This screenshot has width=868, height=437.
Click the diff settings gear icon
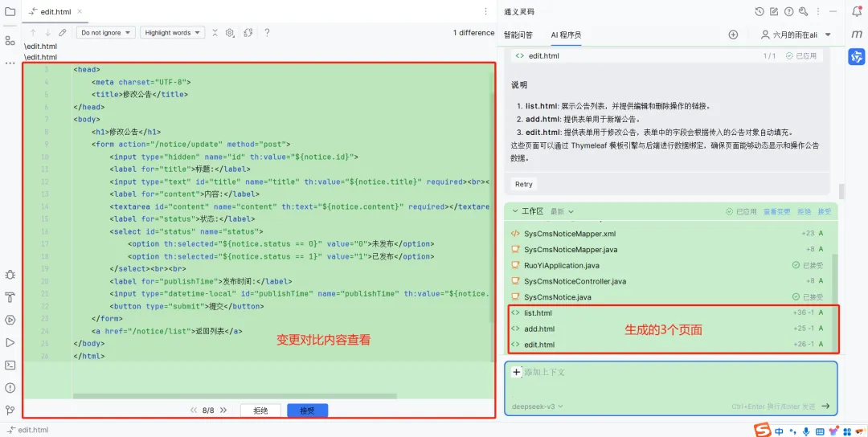230,33
